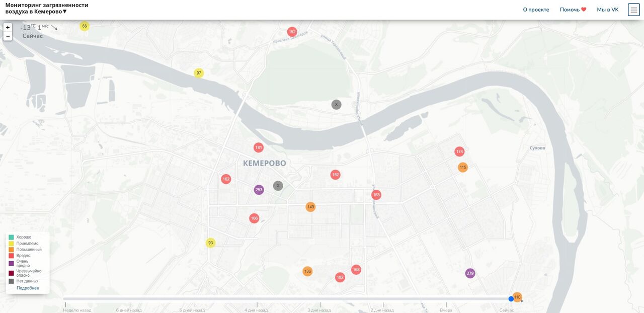Click the orange sensor marker showing 115
644x313 pixels.
[x=463, y=167]
